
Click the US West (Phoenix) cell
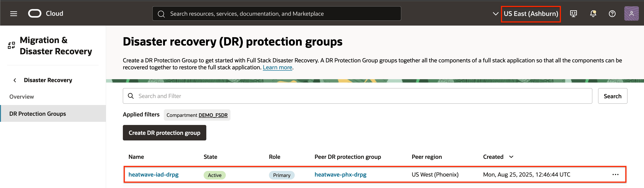pos(435,175)
